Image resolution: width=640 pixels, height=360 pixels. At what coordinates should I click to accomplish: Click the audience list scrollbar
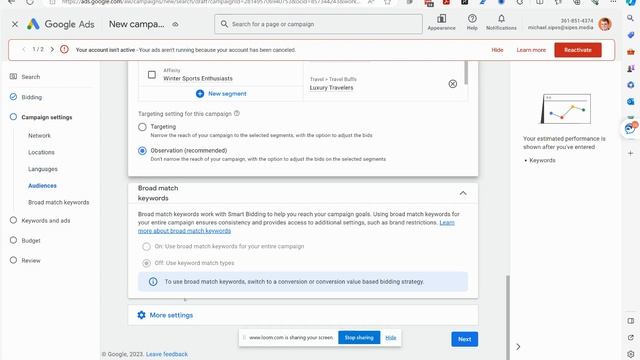coord(466,73)
